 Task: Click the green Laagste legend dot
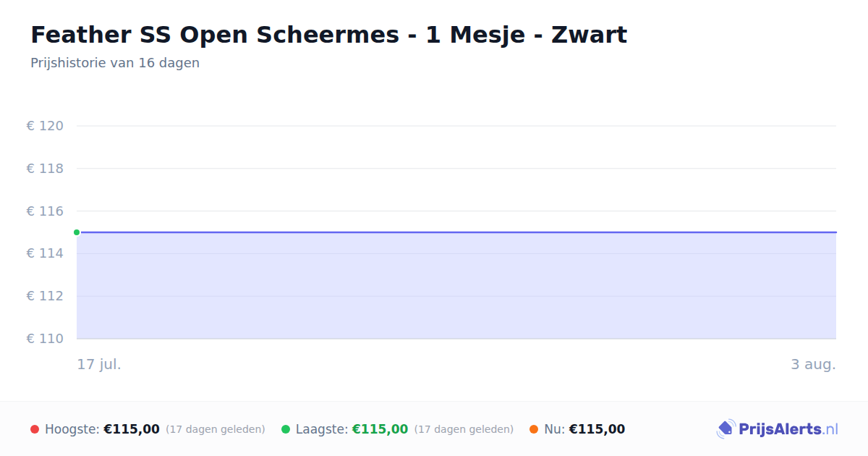tap(286, 429)
